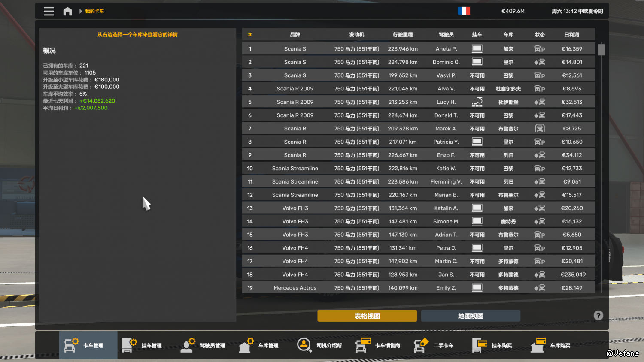Sort trucks by 品牌 column
The height and width of the screenshot is (362, 644).
(x=295, y=35)
